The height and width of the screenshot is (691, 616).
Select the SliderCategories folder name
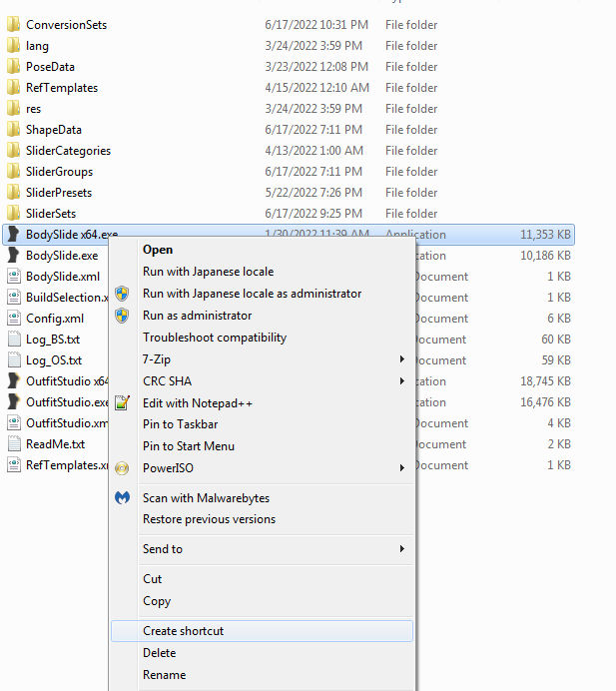pyautogui.click(x=68, y=151)
